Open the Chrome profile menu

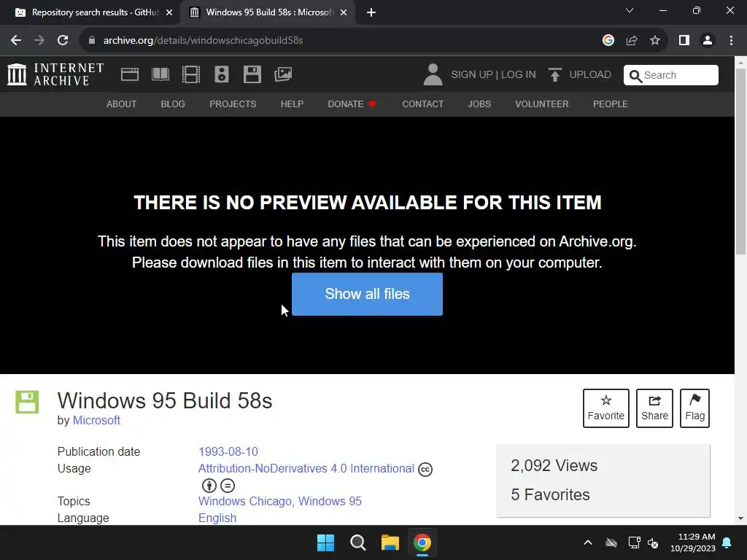pyautogui.click(x=708, y=41)
